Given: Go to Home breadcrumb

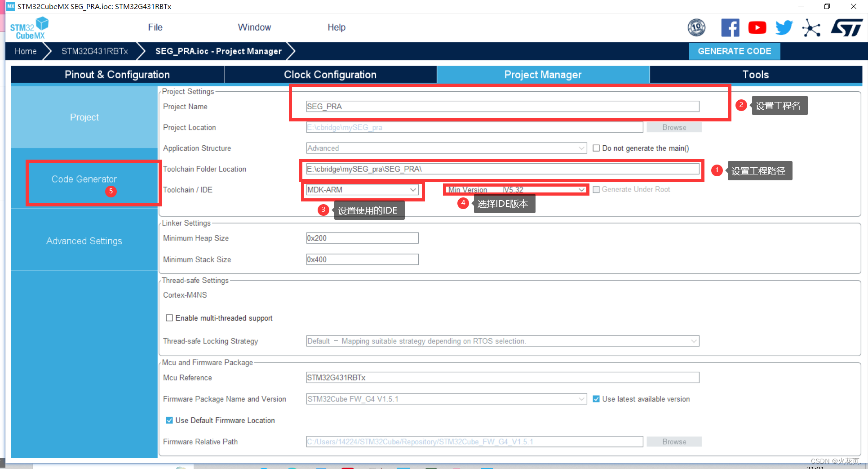Looking at the screenshot, I should tap(26, 51).
